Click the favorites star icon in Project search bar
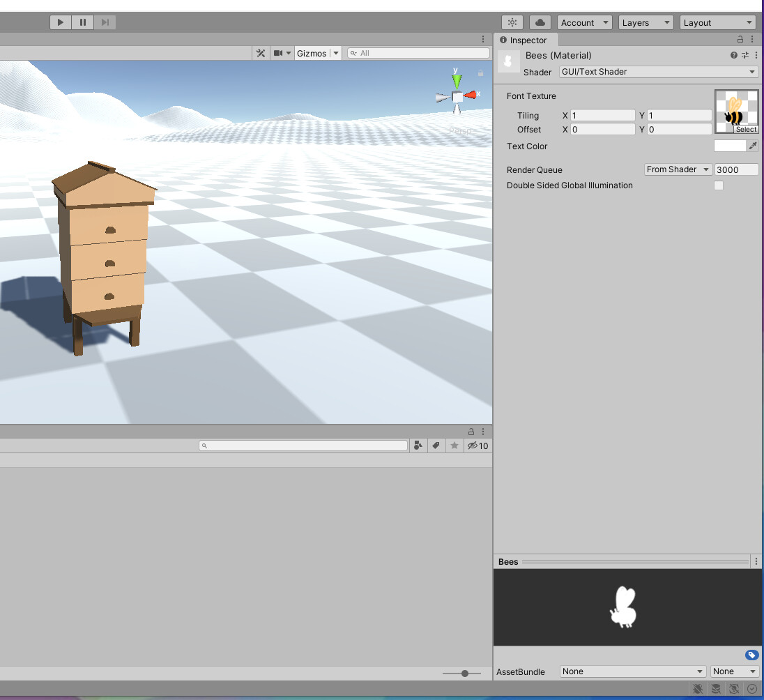Image resolution: width=764 pixels, height=700 pixels. pos(454,445)
